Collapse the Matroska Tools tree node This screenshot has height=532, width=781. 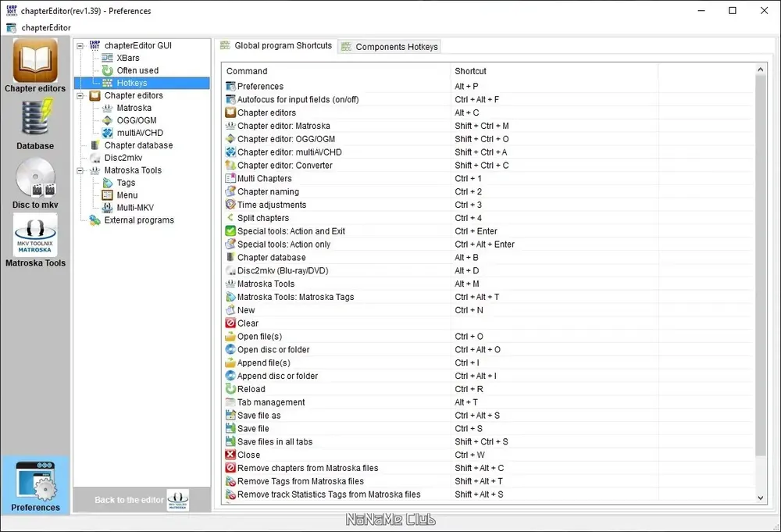tap(80, 170)
